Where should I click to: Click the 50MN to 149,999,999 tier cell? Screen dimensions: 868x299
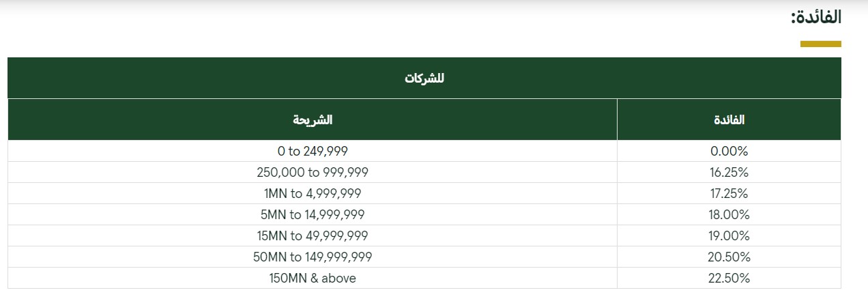click(x=313, y=257)
